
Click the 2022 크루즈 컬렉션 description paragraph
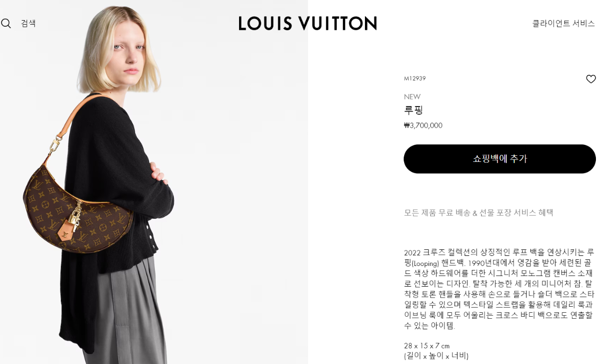[499, 289]
